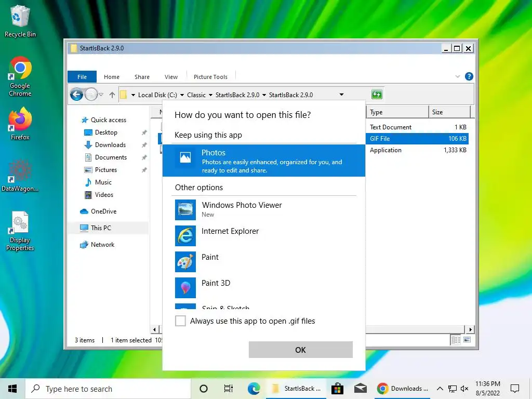Switch to large thumbnails view icon
Image resolution: width=532 pixels, height=399 pixels.
(467, 340)
